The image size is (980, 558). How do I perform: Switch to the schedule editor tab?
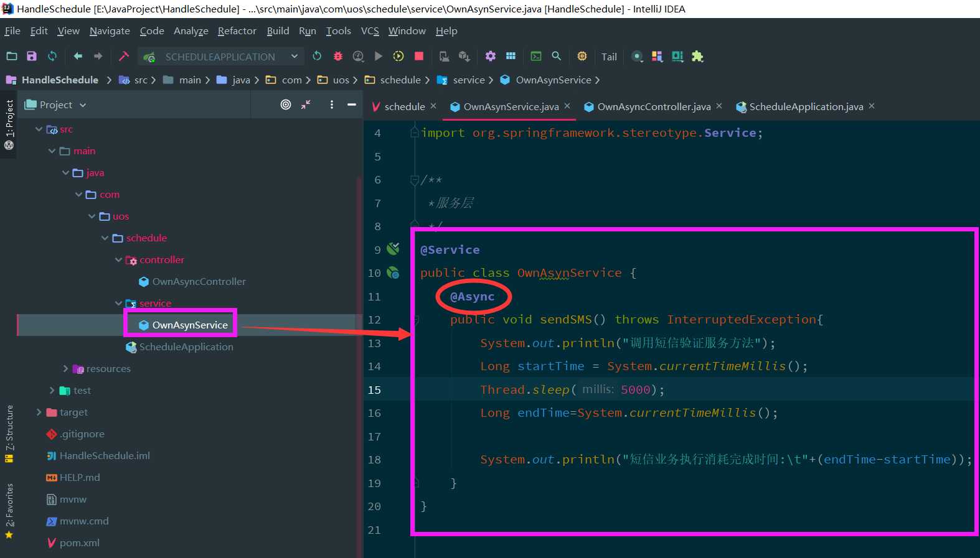[405, 106]
